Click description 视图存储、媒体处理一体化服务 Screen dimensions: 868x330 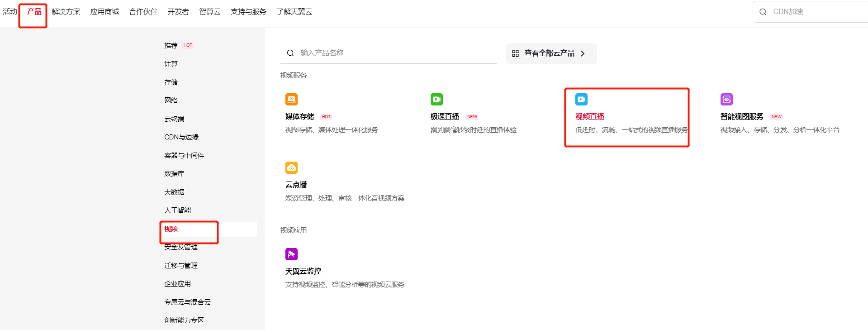coord(332,130)
